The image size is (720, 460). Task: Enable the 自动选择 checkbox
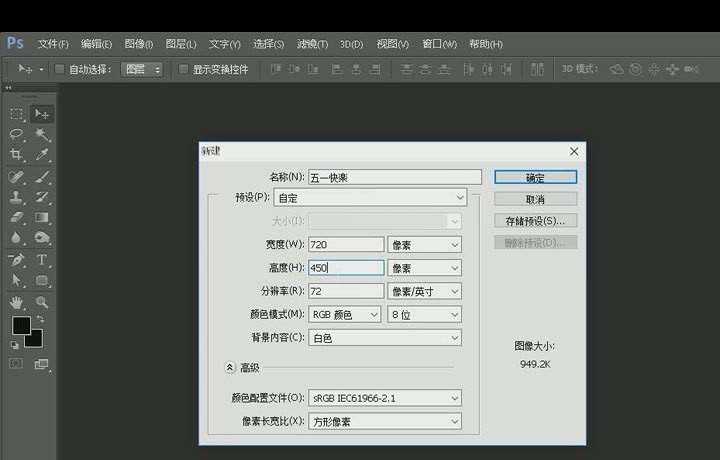point(60,69)
